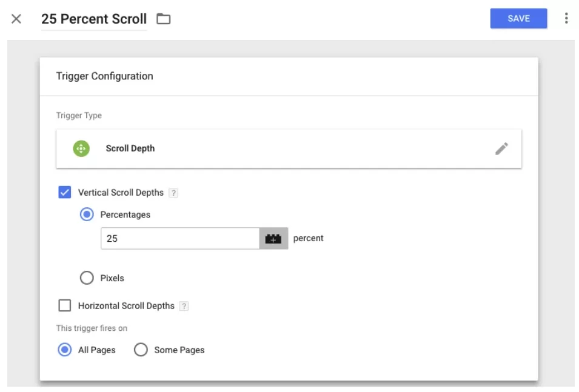Image resolution: width=579 pixels, height=392 pixels.
Task: Enable Horizontal Scroll Depths
Action: pos(65,305)
